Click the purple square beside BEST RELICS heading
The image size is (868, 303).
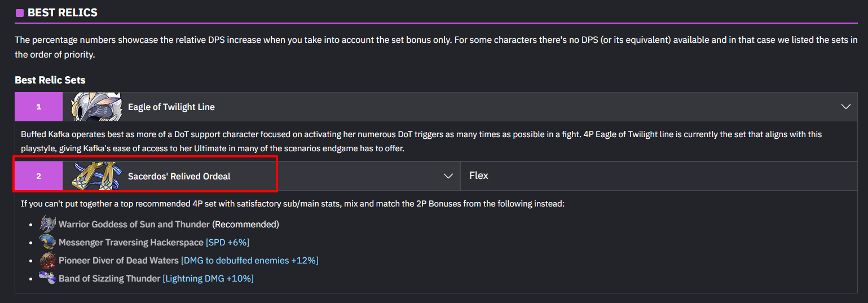pyautogui.click(x=20, y=12)
